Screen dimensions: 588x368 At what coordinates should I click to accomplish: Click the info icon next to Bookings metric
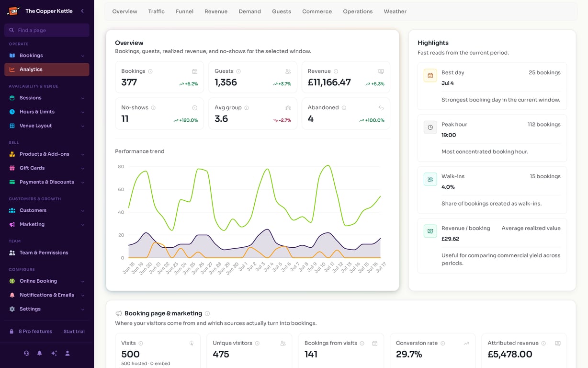click(x=150, y=71)
